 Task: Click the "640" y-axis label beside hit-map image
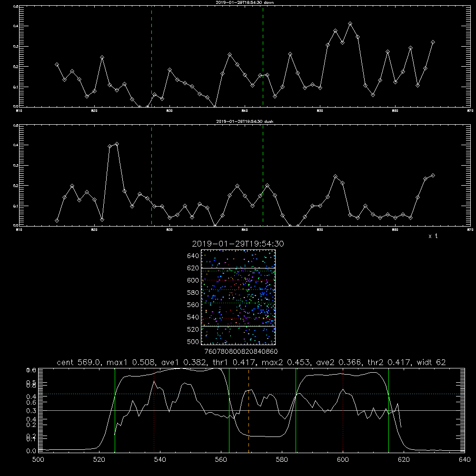pos(193,256)
